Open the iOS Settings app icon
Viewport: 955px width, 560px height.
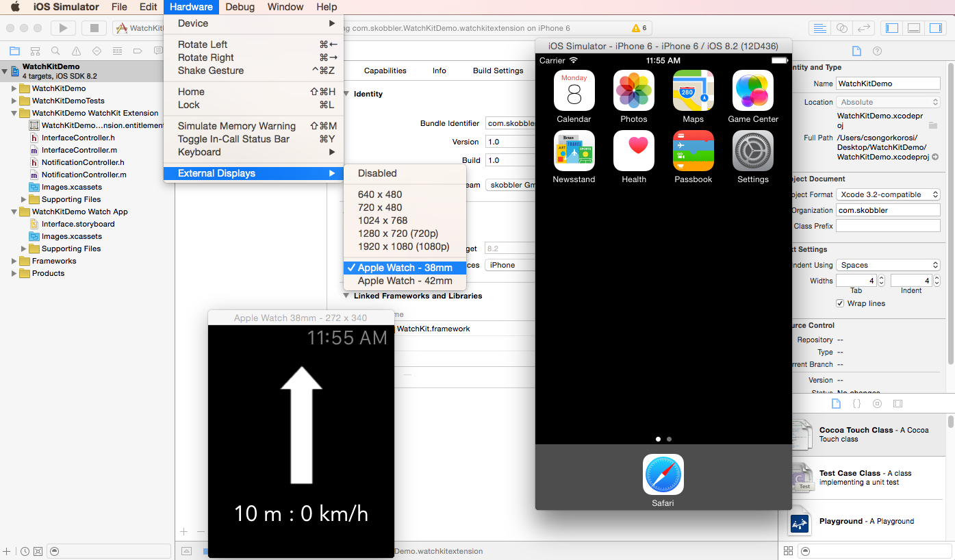click(x=752, y=151)
